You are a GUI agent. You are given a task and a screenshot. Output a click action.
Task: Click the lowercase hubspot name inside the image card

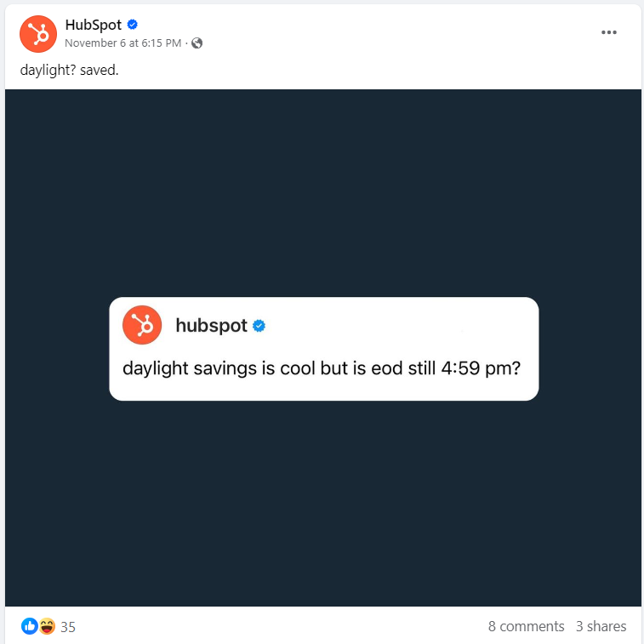coord(211,326)
